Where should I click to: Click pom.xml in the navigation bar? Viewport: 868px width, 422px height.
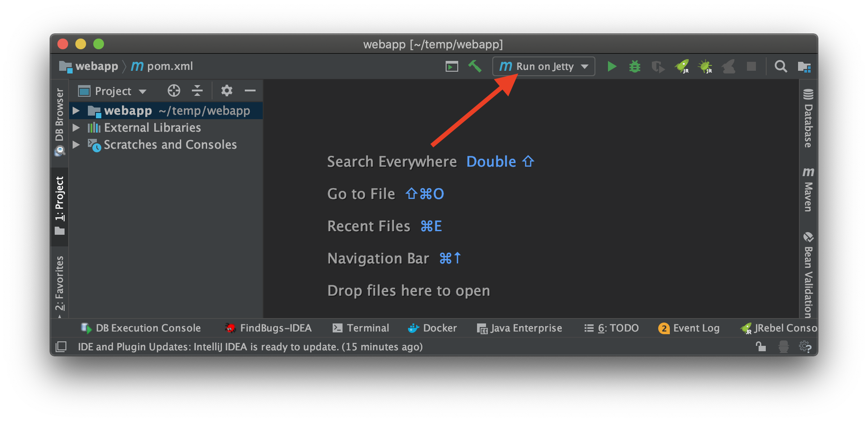(x=170, y=66)
